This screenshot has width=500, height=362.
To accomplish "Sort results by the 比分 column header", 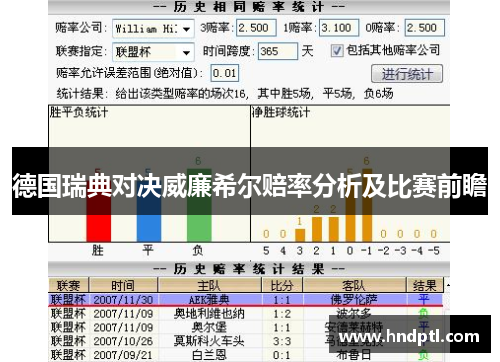I will [282, 285].
